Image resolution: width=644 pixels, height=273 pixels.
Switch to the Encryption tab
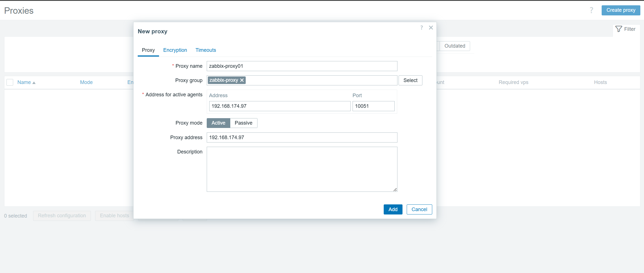[x=175, y=50]
